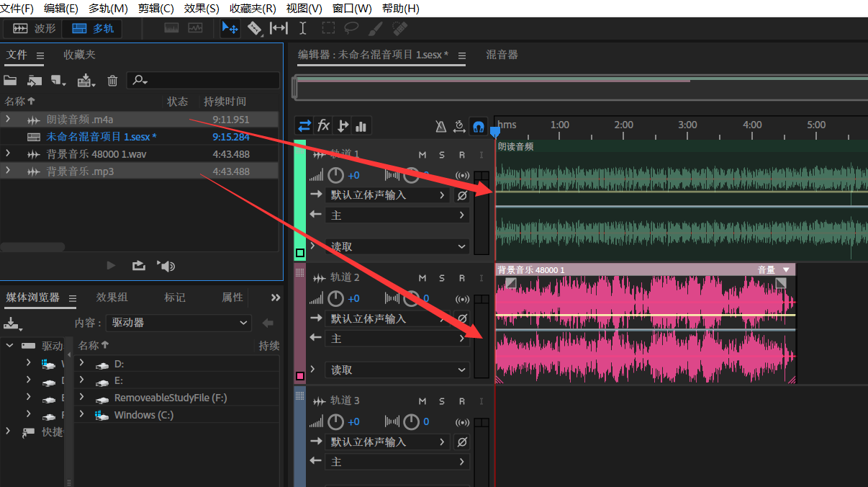Screen dimensions: 868x487
Task: Open Files panel menu icon
Action: pos(40,55)
